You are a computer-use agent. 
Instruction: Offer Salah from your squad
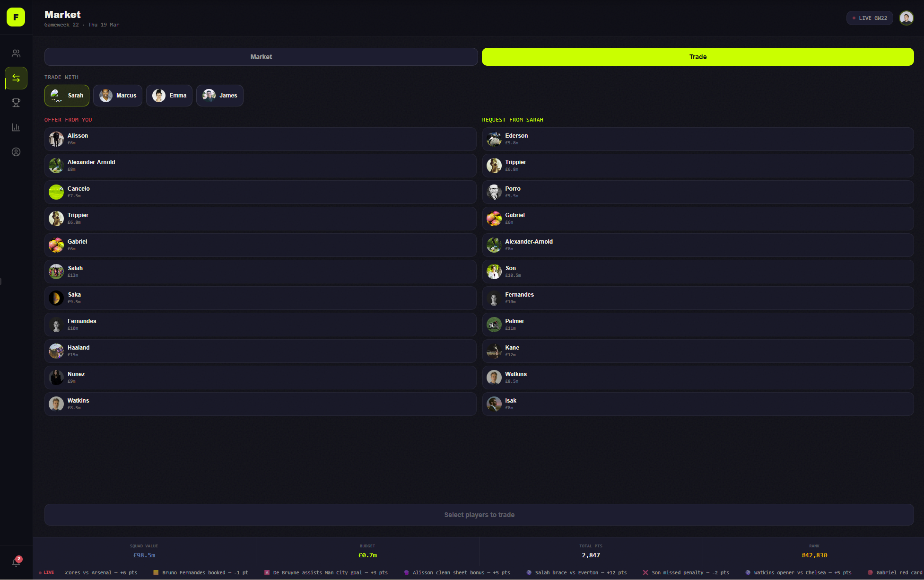[x=260, y=272]
